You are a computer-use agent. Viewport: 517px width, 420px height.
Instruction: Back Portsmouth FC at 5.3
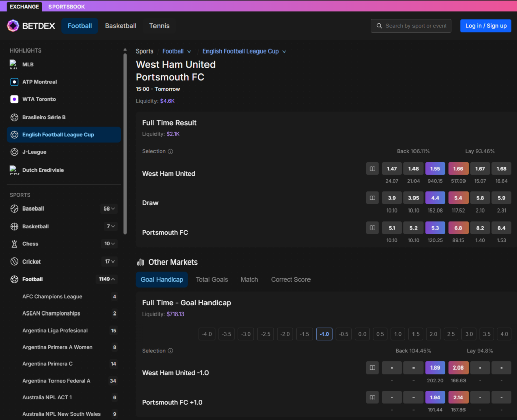(435, 228)
